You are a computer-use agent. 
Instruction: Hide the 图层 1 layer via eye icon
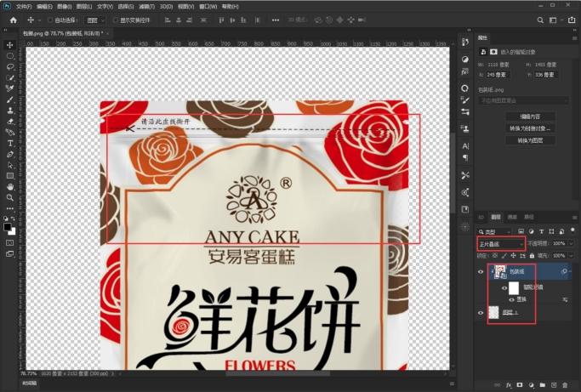(481, 312)
